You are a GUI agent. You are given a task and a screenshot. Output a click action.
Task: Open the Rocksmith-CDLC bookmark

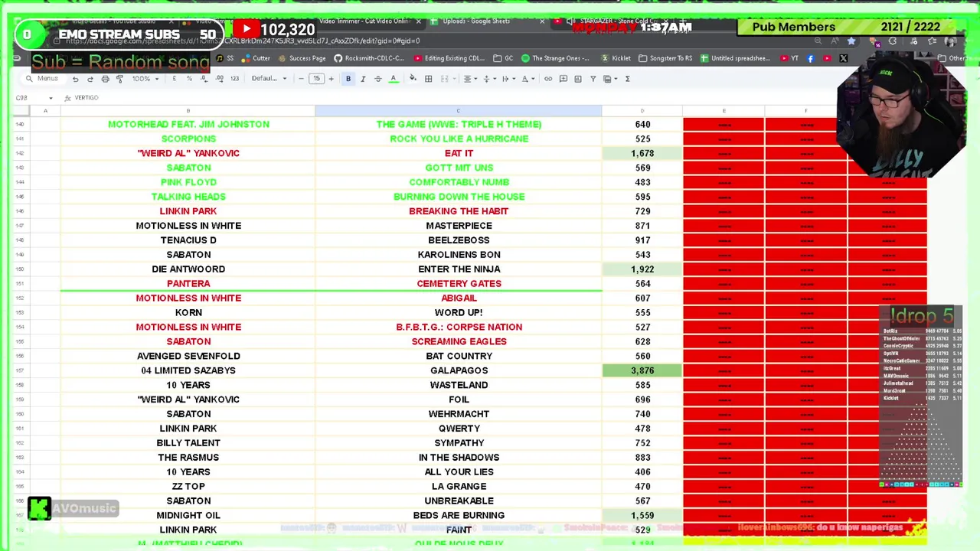tap(369, 58)
